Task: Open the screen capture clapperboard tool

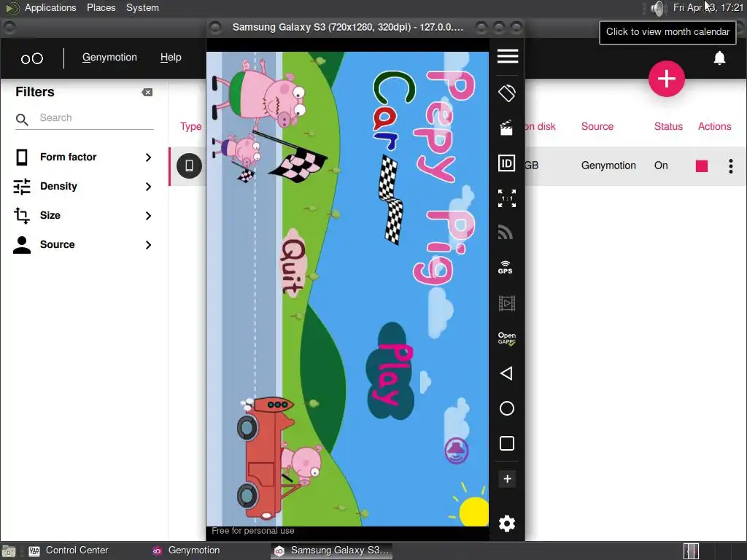Action: 506,128
